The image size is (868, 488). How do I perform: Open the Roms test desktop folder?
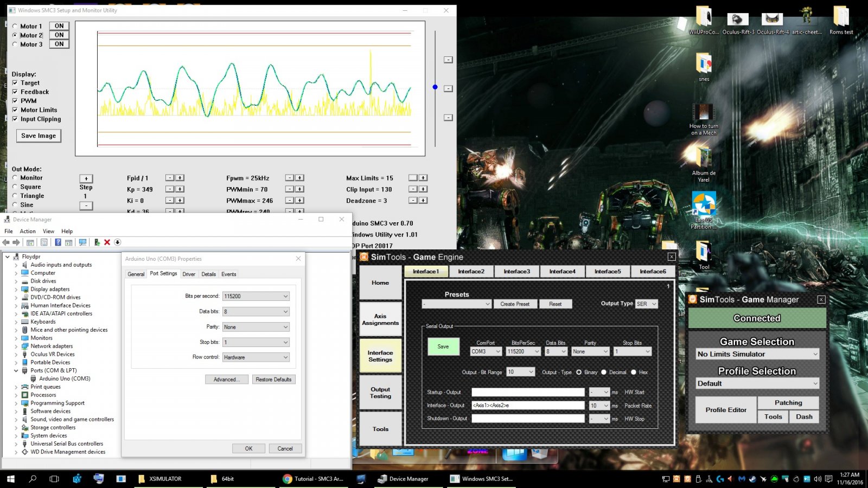tap(841, 21)
